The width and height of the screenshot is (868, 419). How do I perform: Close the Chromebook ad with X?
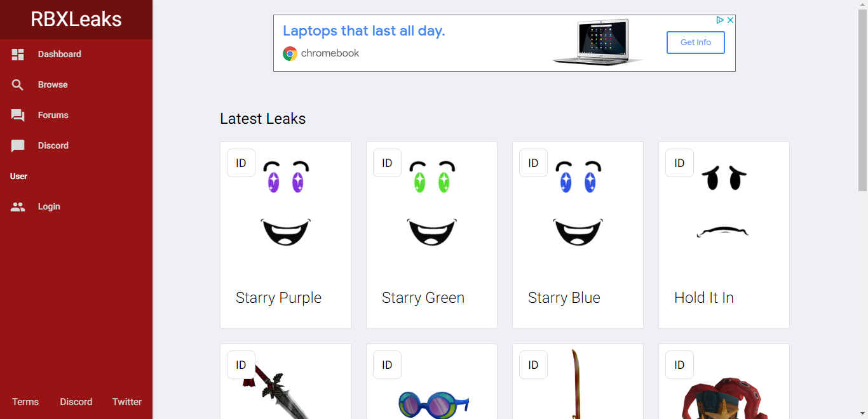[x=731, y=20]
